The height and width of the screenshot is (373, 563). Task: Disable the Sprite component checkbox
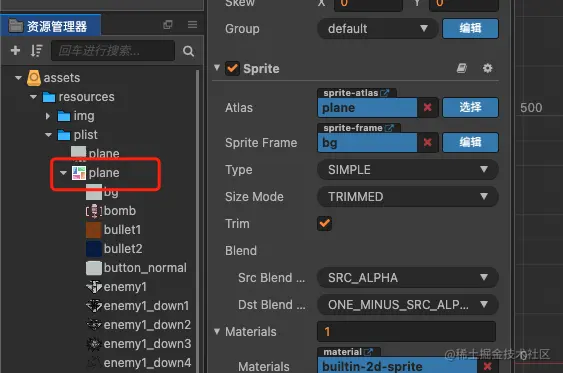[x=232, y=68]
